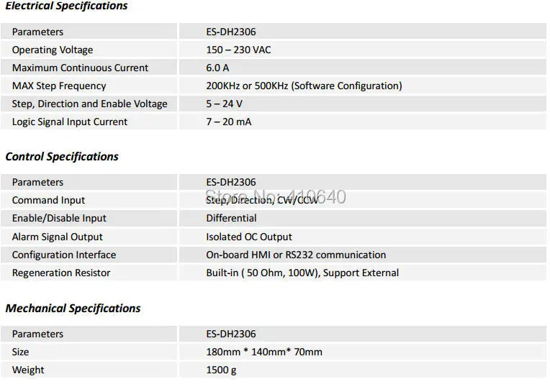Click the Isolated OC Output value
This screenshot has width=550, height=392.
click(x=249, y=237)
